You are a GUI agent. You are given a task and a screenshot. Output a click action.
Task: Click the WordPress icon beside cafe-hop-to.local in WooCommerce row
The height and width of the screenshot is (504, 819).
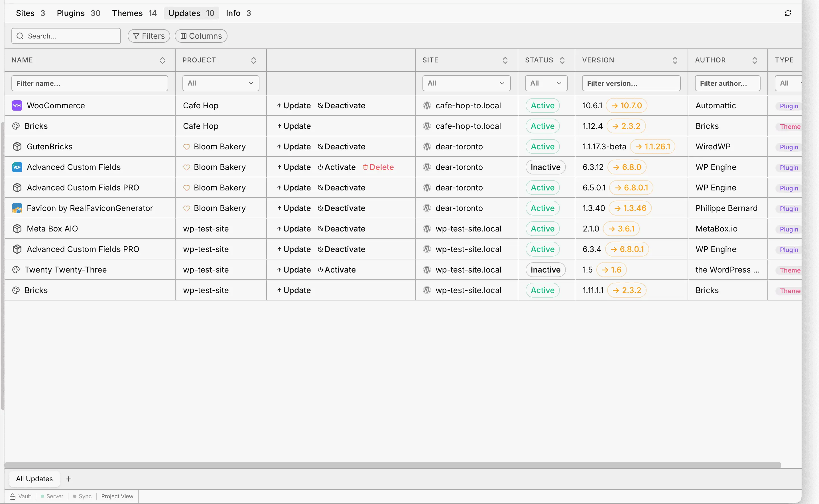point(427,106)
